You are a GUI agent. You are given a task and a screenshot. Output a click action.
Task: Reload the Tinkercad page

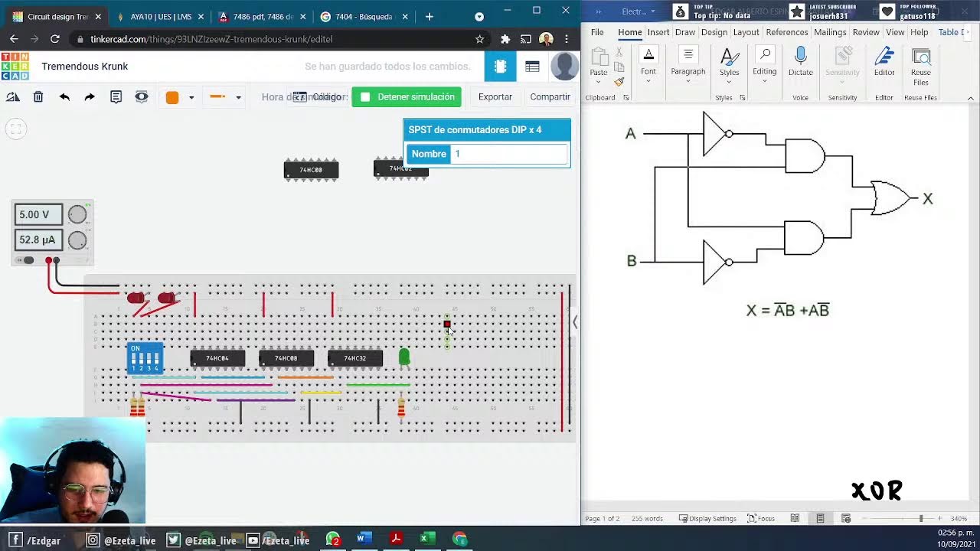click(54, 38)
